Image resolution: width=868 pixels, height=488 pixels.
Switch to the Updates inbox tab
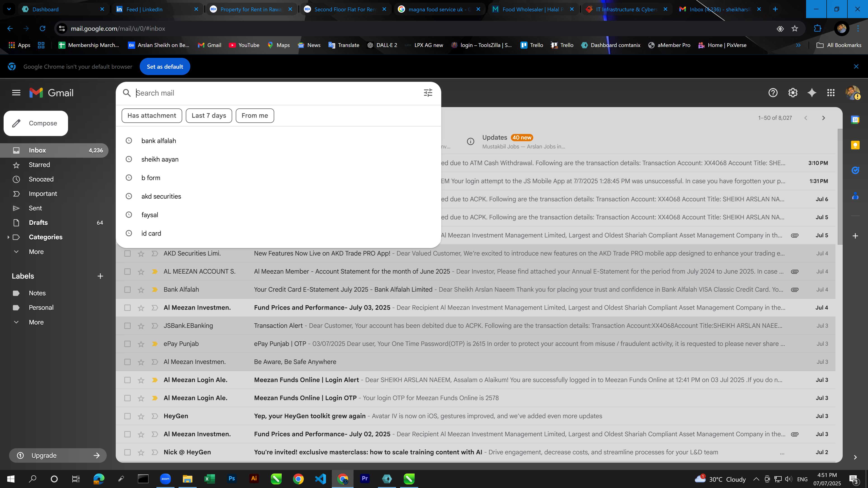[524, 141]
